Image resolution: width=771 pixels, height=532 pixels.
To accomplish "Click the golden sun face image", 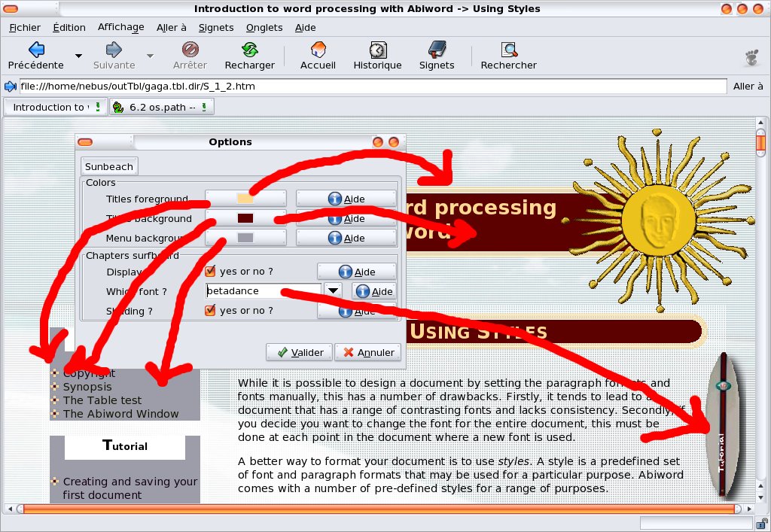I will coord(658,220).
